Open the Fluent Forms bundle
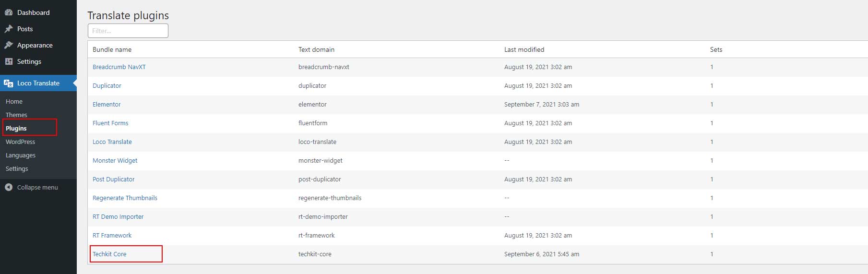 click(x=110, y=123)
